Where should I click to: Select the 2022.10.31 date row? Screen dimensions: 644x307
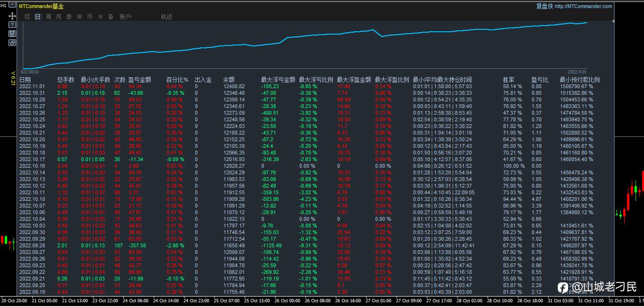pyautogui.click(x=32, y=93)
